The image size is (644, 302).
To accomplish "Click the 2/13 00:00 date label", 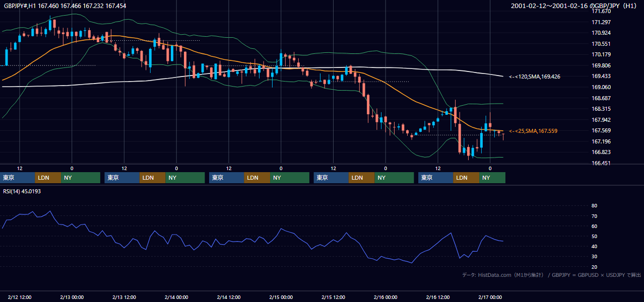I will point(72,297).
